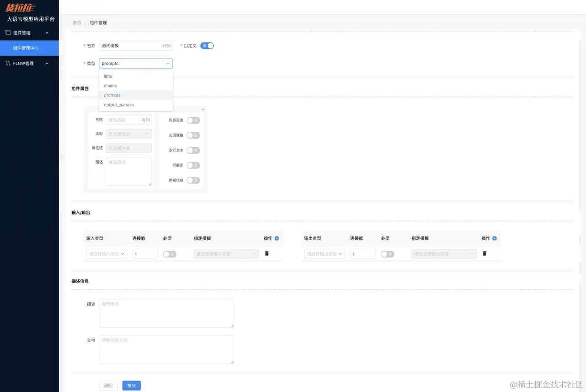Select llms from the type list
Screen dimensions: 586x392
[x=136, y=76]
